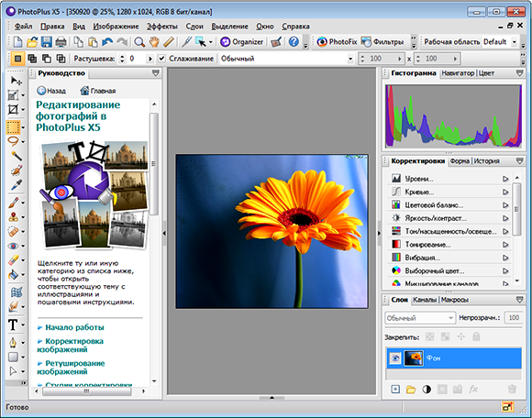Toggle the lock all padlock icon
Image resolution: width=532 pixels, height=418 pixels.
(x=476, y=336)
